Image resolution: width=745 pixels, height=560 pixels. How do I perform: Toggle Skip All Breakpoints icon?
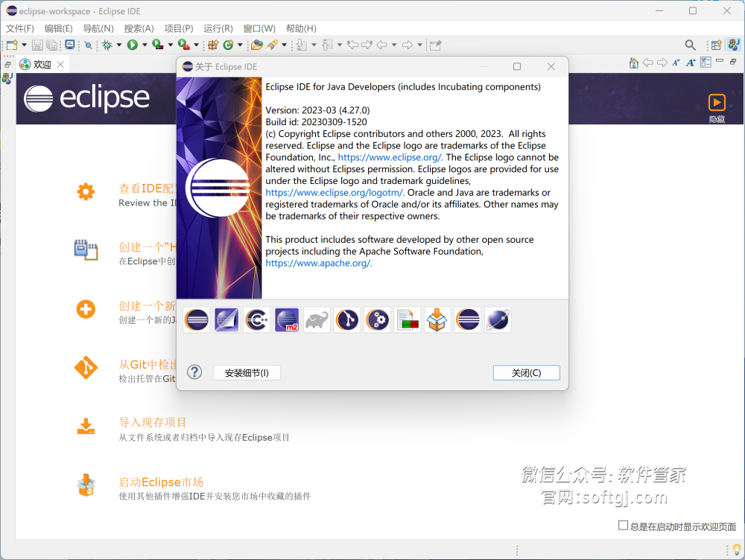[89, 45]
